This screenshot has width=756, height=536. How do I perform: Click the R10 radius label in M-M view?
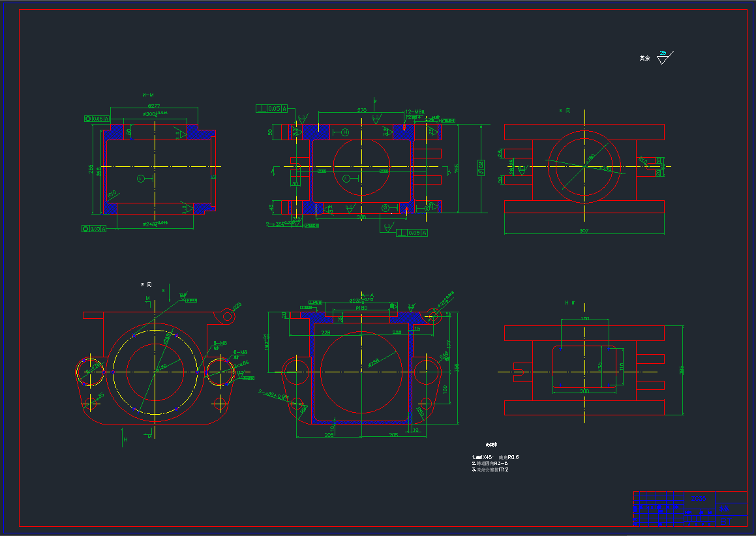(112, 194)
